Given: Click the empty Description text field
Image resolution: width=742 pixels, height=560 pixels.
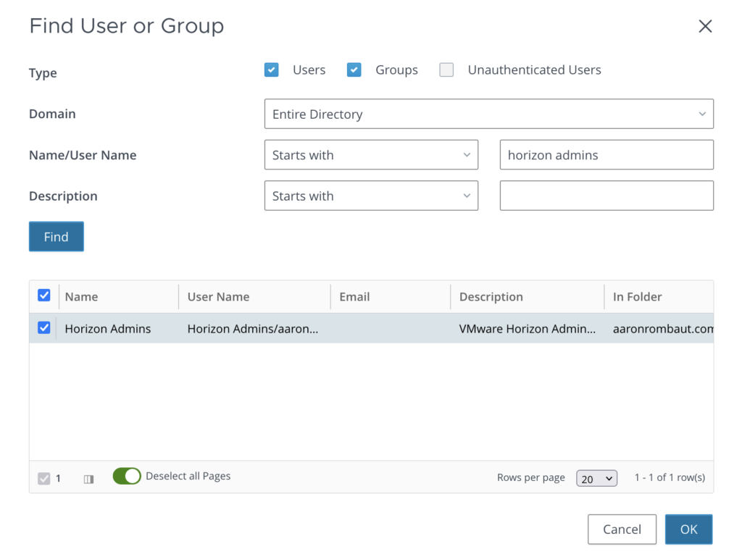Looking at the screenshot, I should (x=606, y=196).
